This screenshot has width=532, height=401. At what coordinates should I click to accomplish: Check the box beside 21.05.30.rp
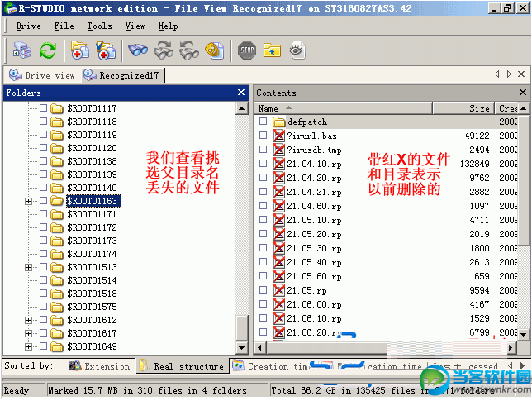(263, 248)
